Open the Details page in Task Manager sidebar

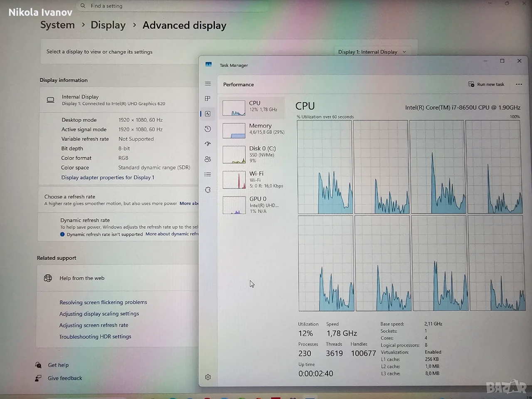208,174
